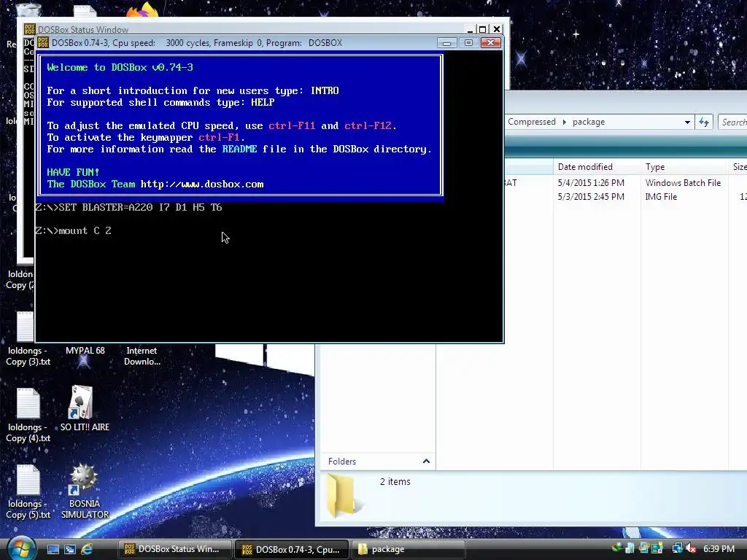The width and height of the screenshot is (747, 560).
Task: Switch to DOSBox Status Window taskbar button
Action: coord(175,549)
